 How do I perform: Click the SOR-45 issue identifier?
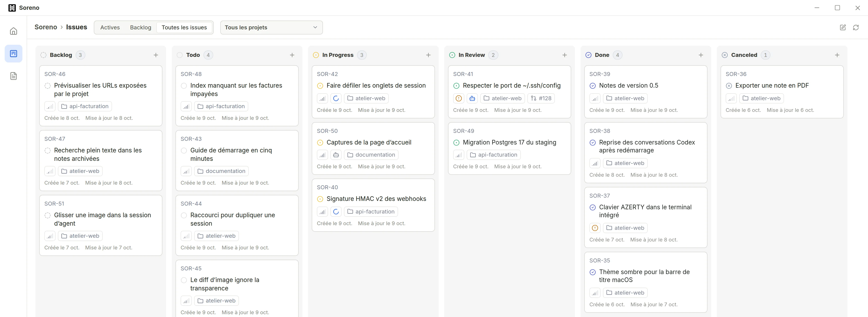coord(191,269)
